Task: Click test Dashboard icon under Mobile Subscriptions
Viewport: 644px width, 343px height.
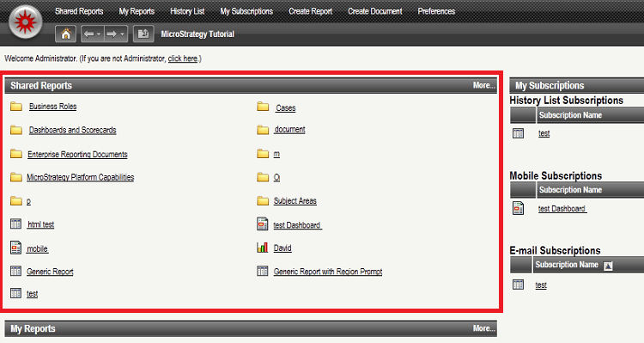Action: [x=519, y=208]
